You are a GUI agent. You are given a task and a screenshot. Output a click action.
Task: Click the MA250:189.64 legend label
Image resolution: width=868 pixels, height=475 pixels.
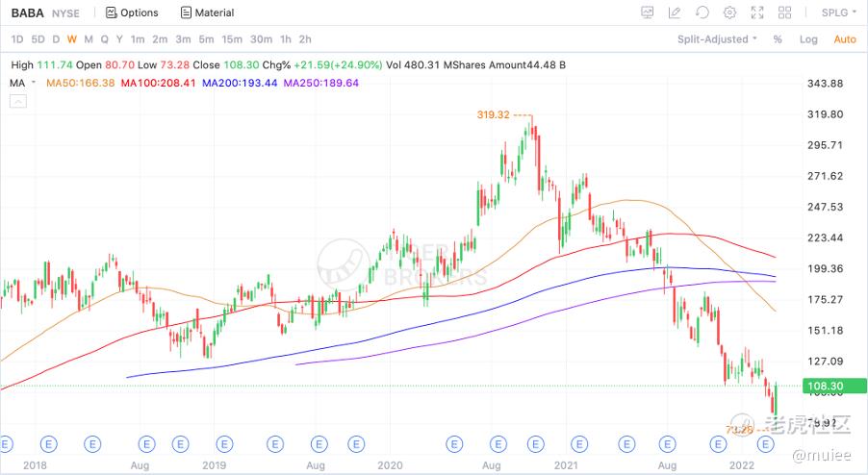coord(321,83)
